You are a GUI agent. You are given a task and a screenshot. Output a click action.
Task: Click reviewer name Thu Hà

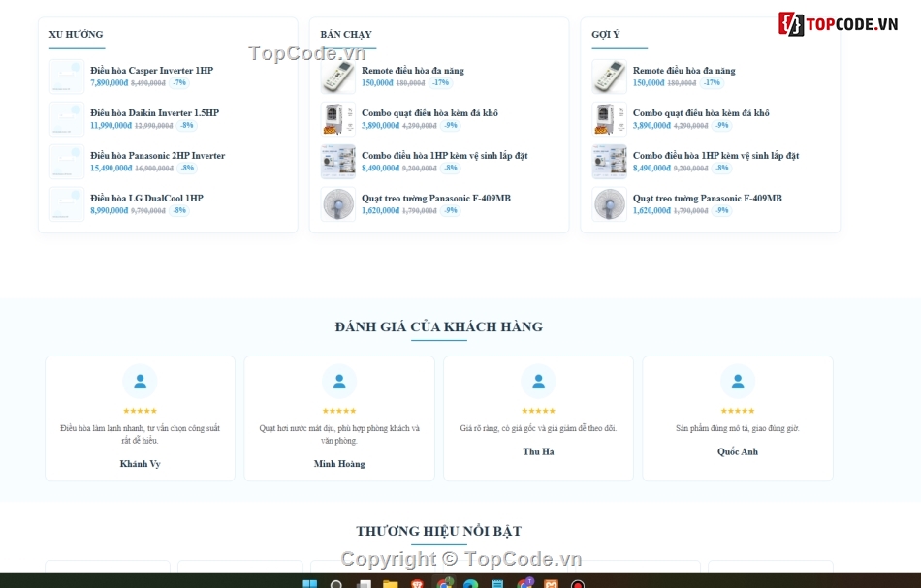point(539,451)
